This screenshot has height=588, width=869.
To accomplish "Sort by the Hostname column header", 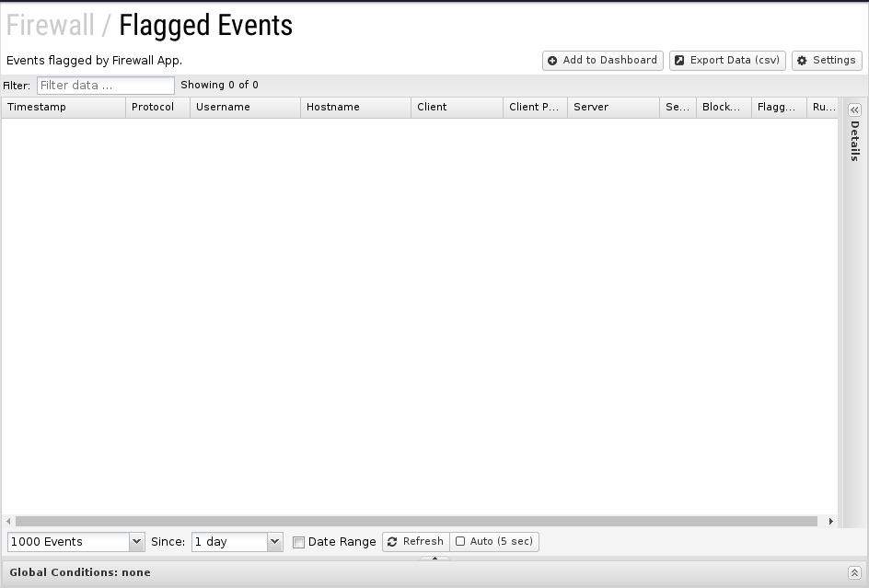I will point(356,107).
